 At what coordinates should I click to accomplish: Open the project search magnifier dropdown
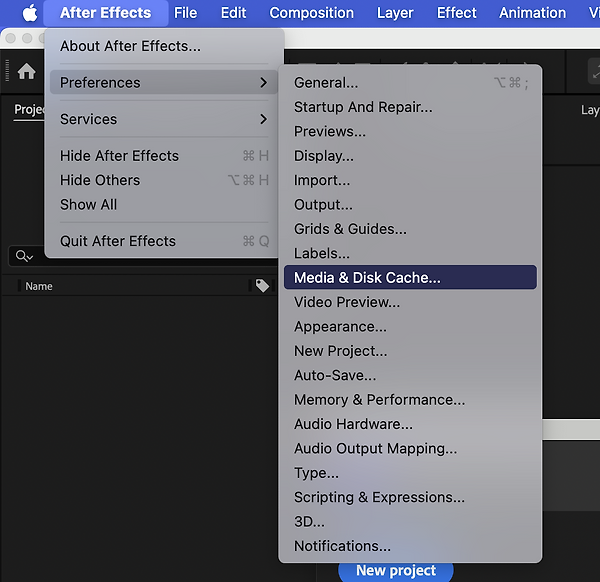[24, 256]
